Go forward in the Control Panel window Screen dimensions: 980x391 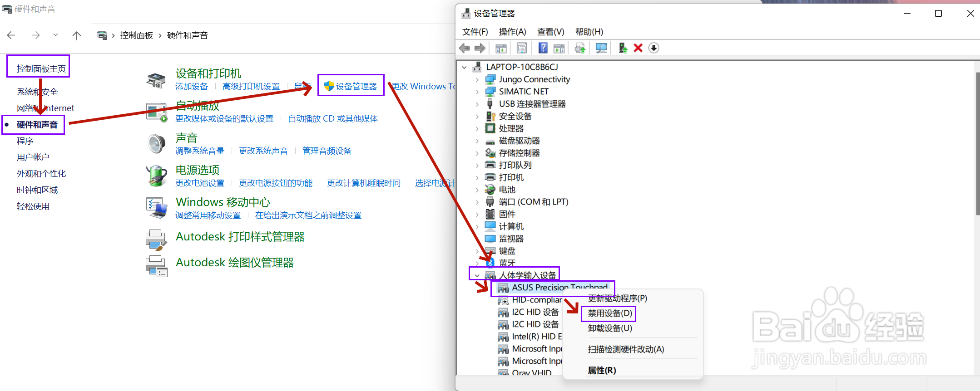[35, 35]
